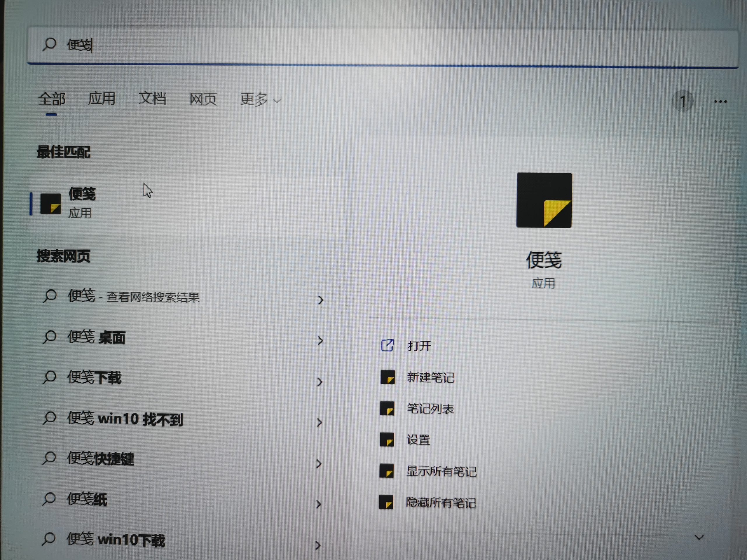
Task: Choose 笔记列表 action
Action: pyautogui.click(x=430, y=409)
